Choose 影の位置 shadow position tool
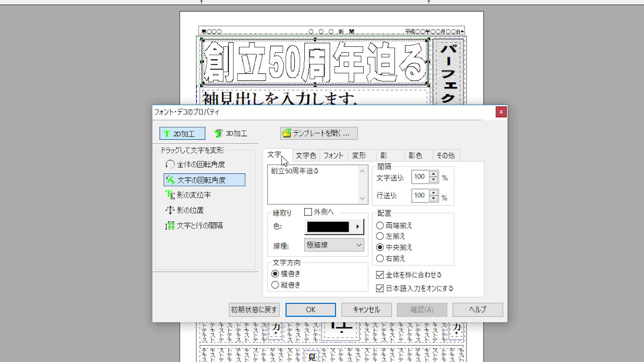Viewport: 644px width, 362px height. 170,210
